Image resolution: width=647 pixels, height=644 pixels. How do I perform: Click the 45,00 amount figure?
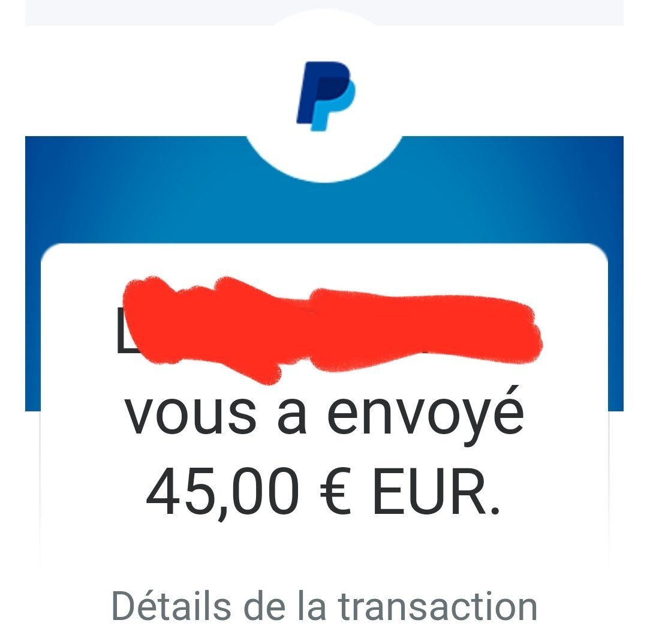(222, 493)
